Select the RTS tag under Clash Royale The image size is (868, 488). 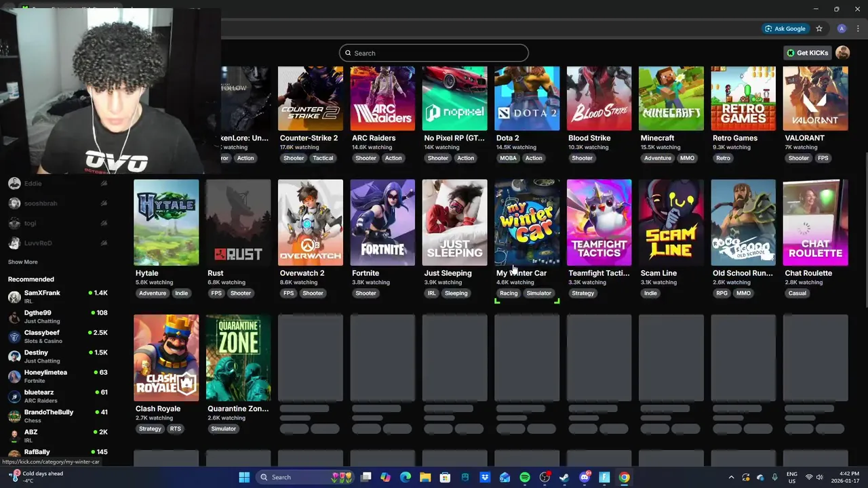176,429
